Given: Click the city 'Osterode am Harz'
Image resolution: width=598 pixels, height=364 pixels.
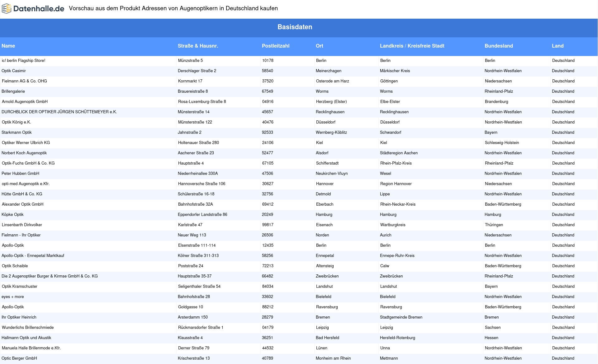Looking at the screenshot, I should pos(333,81).
